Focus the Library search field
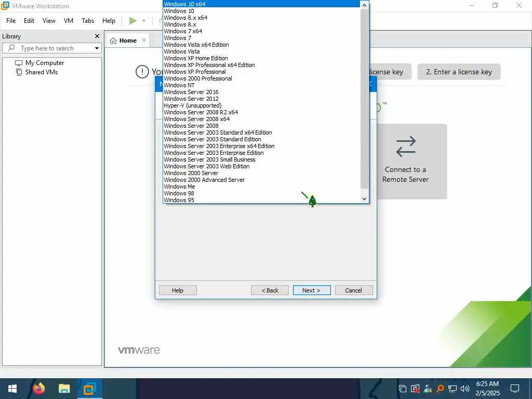This screenshot has width=532, height=399. coord(52,48)
